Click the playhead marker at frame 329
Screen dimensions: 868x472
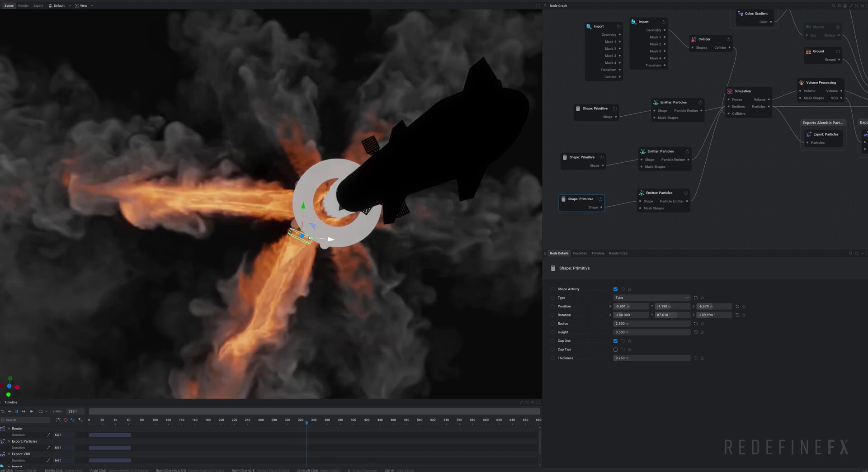tap(307, 423)
